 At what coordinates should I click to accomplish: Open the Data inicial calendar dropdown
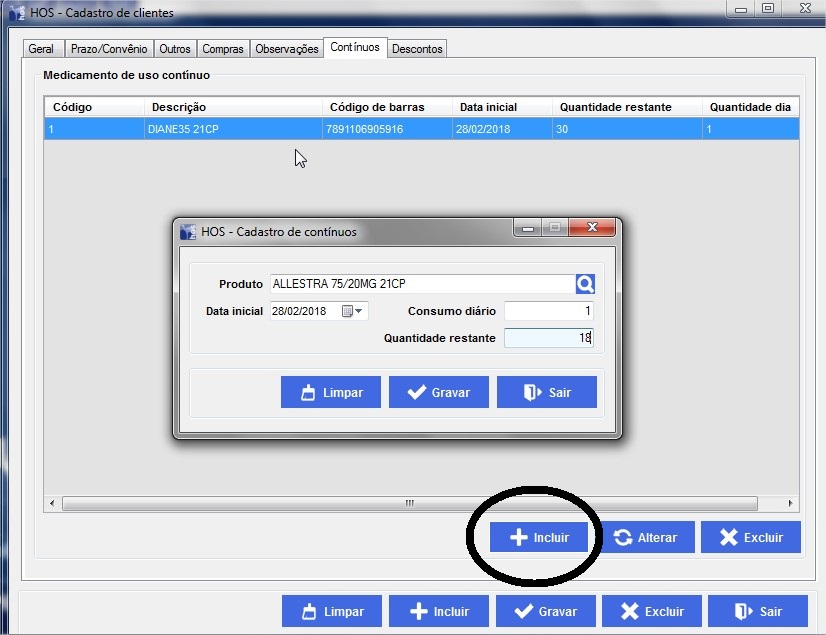(354, 311)
